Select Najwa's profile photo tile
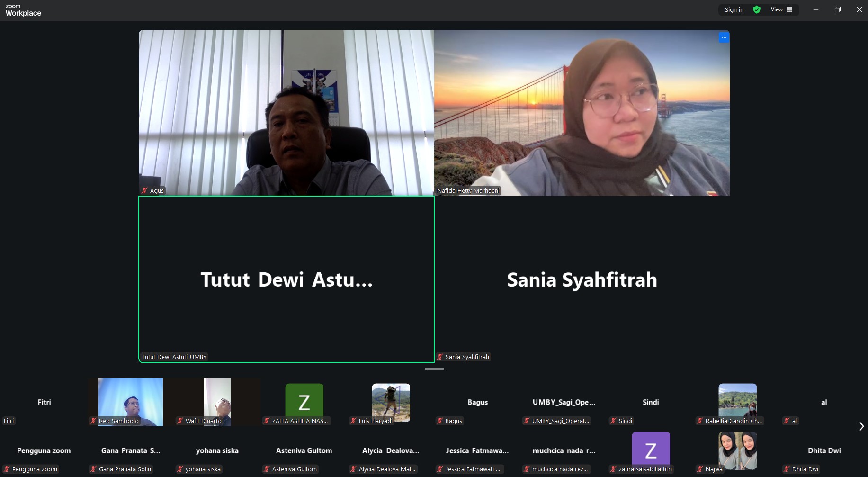The width and height of the screenshot is (868, 477). (737, 449)
